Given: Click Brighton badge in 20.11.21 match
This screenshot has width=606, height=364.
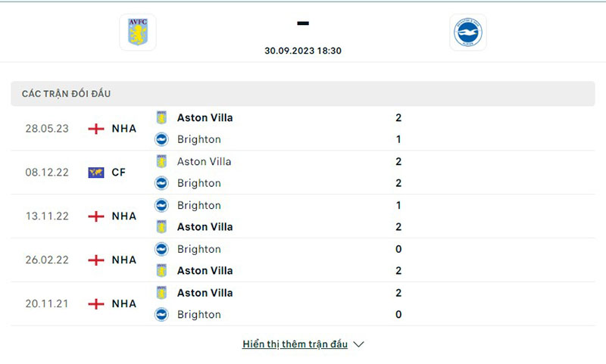Looking at the screenshot, I should (x=161, y=314).
